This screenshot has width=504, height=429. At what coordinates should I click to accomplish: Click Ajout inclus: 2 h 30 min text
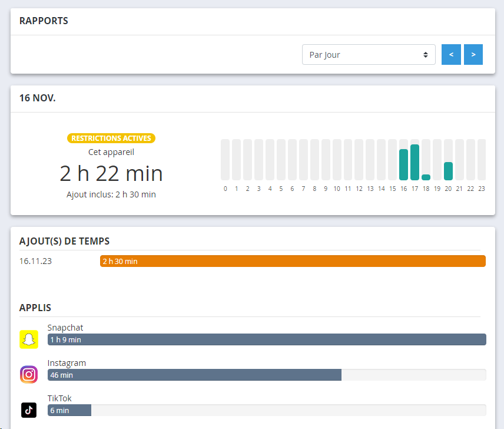point(111,194)
